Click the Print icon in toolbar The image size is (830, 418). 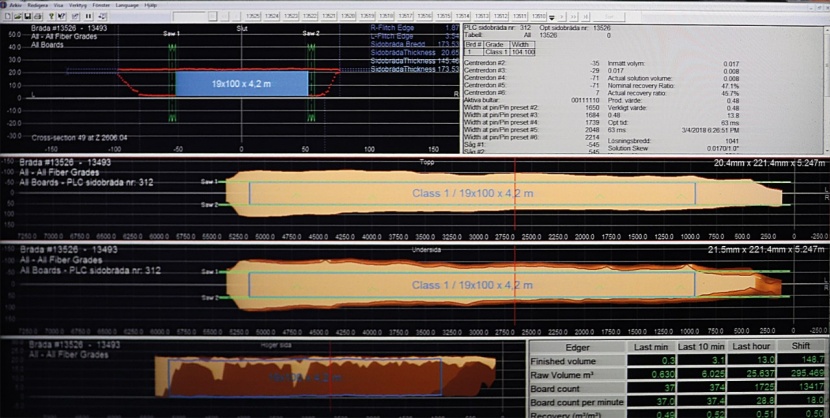pos(37,16)
